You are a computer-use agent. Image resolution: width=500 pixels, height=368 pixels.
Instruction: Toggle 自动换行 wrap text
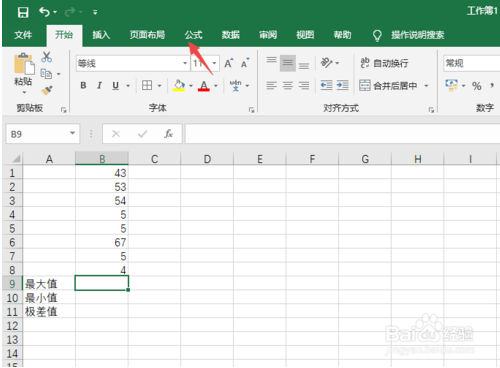point(384,63)
